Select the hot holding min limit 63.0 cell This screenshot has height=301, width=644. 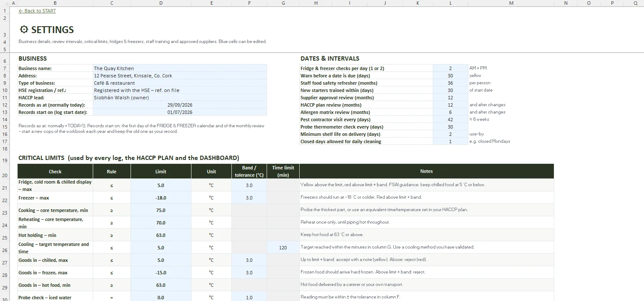(x=161, y=235)
